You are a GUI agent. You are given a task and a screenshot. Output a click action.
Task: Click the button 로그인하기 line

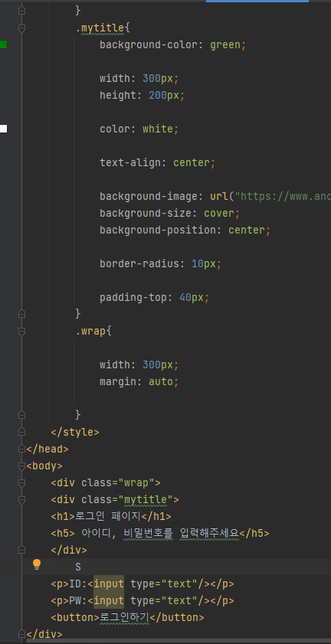point(127,617)
